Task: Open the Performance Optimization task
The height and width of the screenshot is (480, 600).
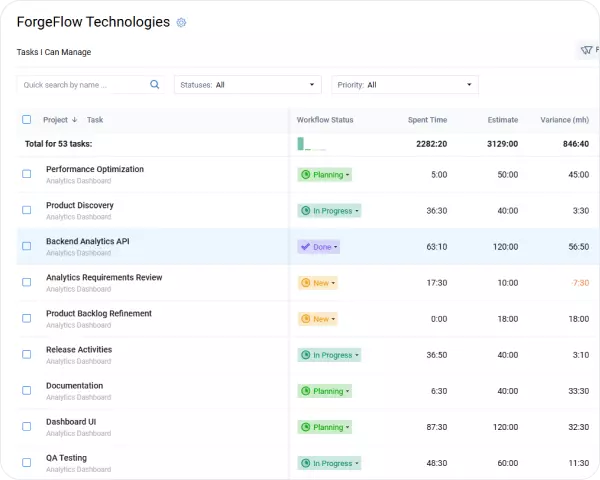Action: click(95, 169)
